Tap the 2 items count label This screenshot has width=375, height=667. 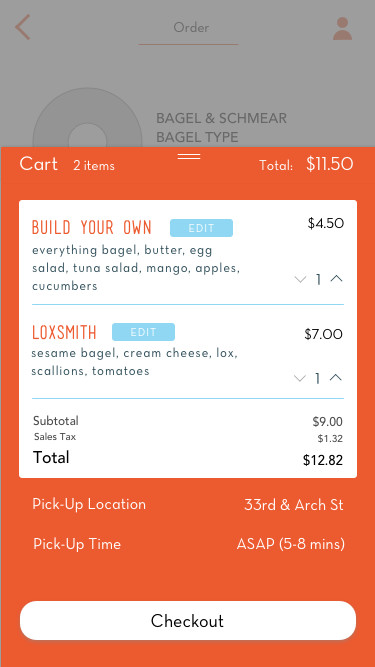pos(94,165)
